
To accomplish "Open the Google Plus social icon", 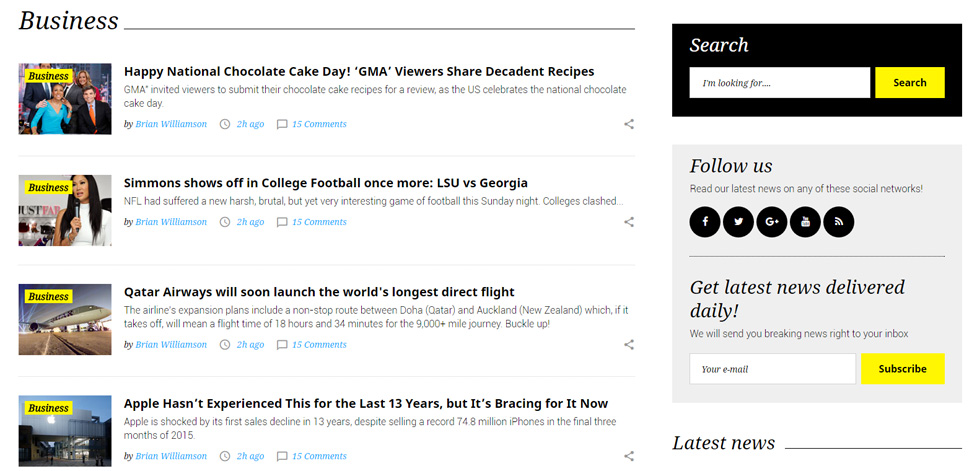I will click(x=772, y=222).
